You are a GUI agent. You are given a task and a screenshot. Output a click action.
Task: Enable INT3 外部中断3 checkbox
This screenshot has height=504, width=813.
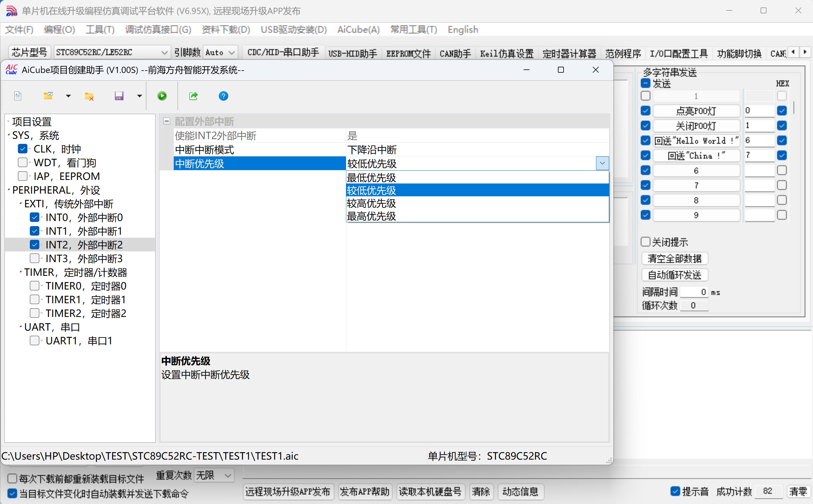[x=35, y=258]
